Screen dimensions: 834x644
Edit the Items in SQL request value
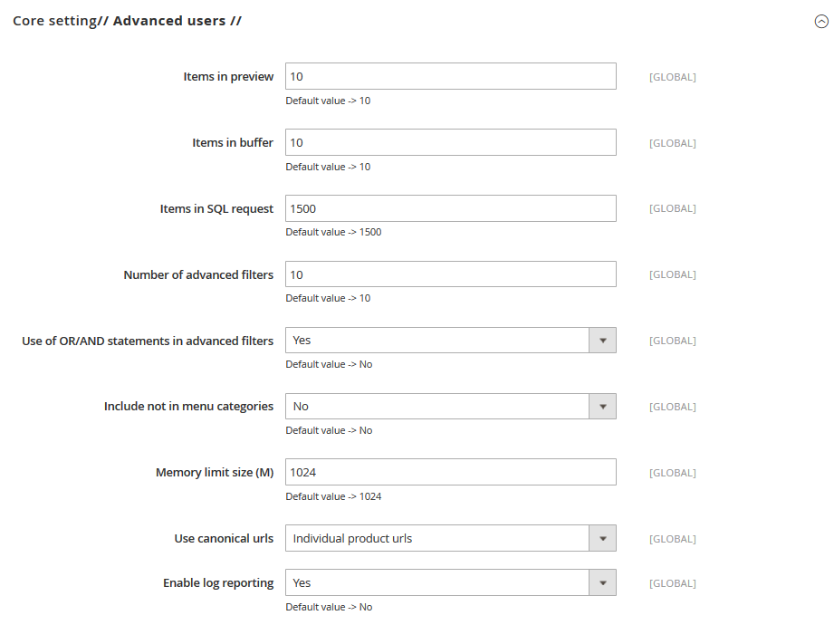coord(451,208)
